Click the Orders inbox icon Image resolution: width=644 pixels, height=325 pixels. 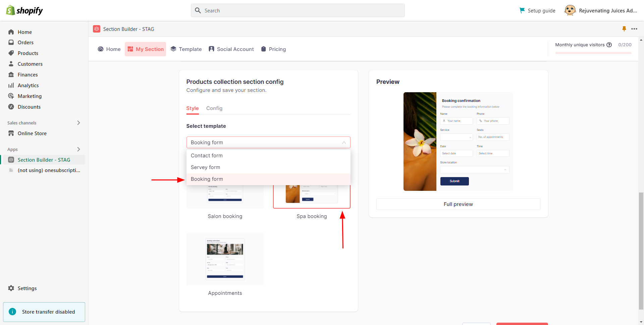11,43
